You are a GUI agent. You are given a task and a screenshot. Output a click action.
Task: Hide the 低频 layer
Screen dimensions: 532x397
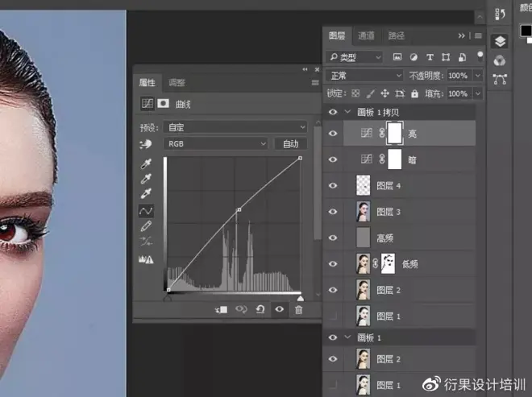coord(333,264)
